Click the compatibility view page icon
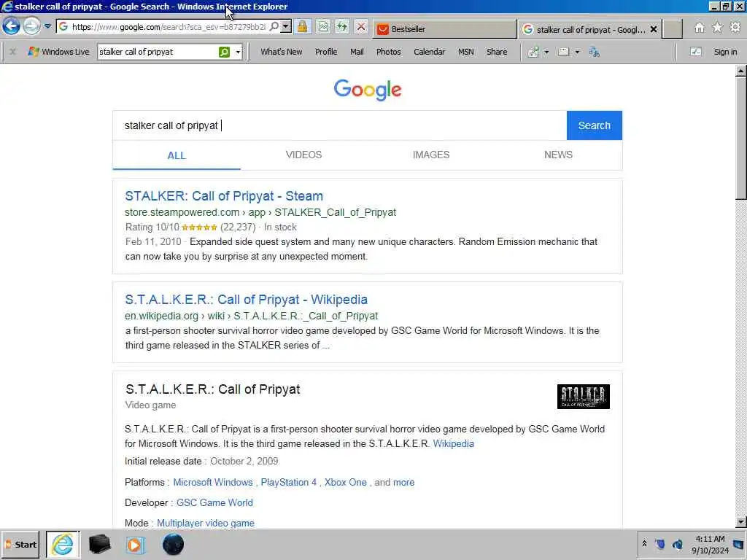The width and height of the screenshot is (747, 560). point(323,27)
